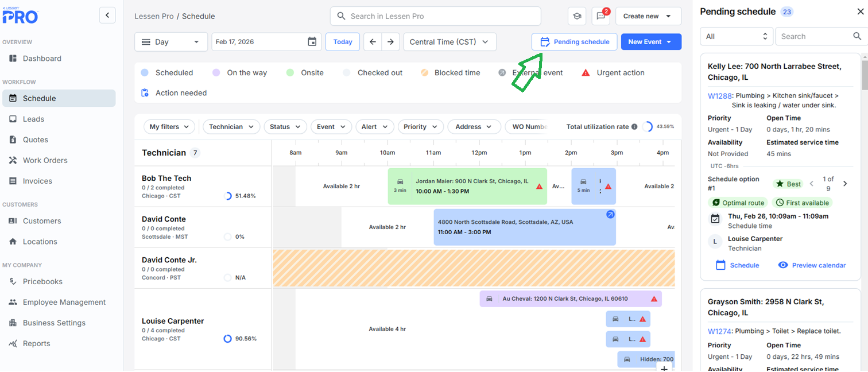Show next schedule option chevron
Screen dimensions: 868x372
click(x=845, y=184)
